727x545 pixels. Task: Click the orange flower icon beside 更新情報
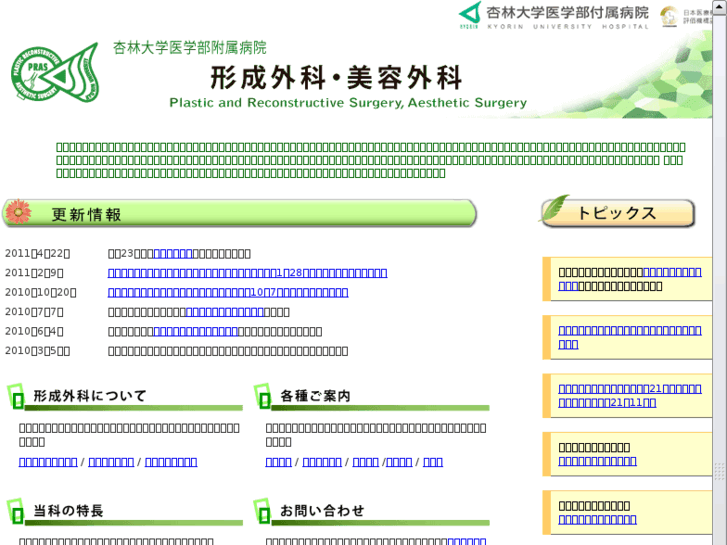click(x=18, y=212)
